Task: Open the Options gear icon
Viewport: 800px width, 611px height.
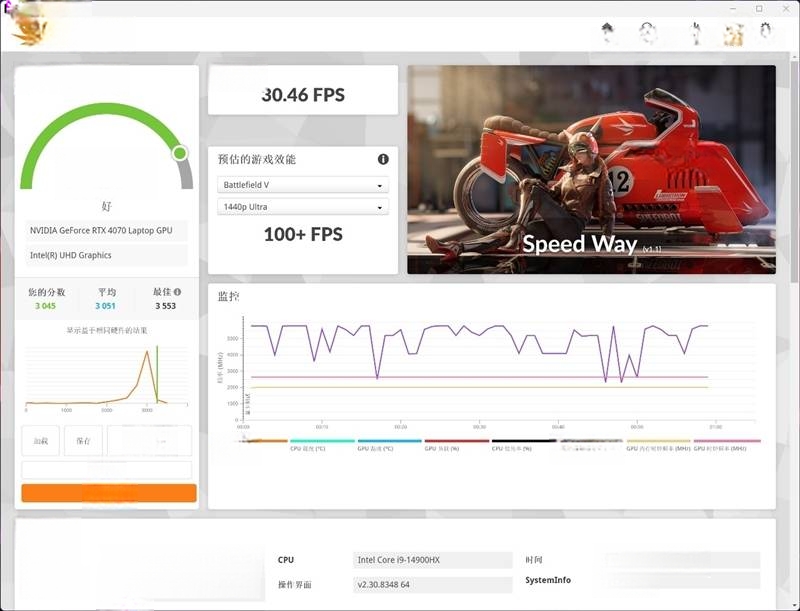Action: point(765,32)
